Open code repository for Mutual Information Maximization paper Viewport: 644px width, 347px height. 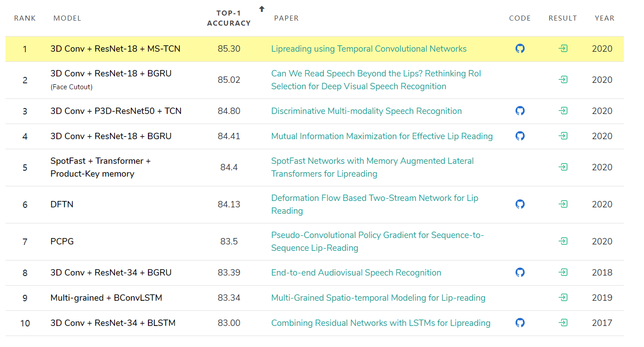tap(520, 136)
